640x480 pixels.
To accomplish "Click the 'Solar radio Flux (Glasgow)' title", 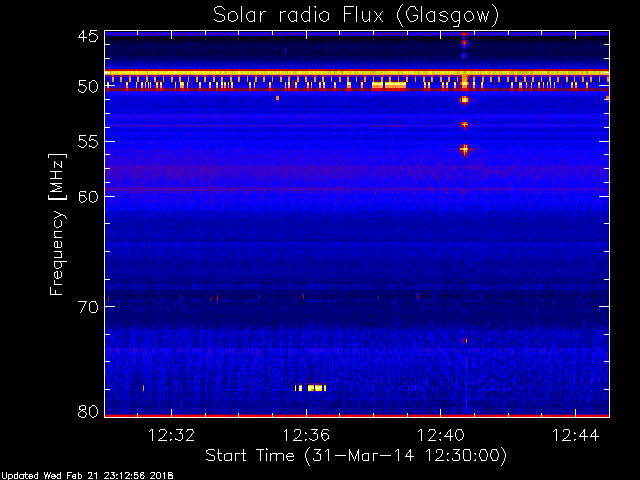I will click(356, 16).
